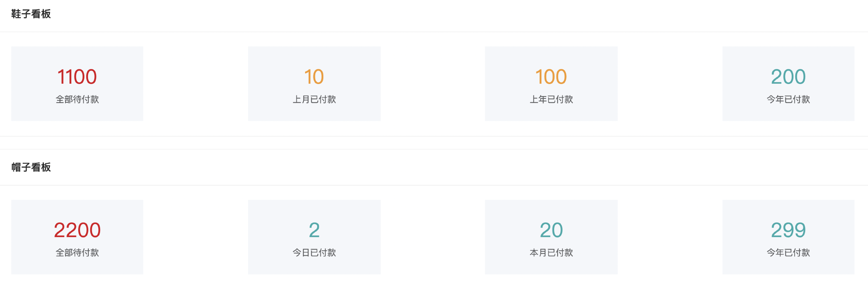
Task: Click the 鞋子看板 section title
Action: 31,14
